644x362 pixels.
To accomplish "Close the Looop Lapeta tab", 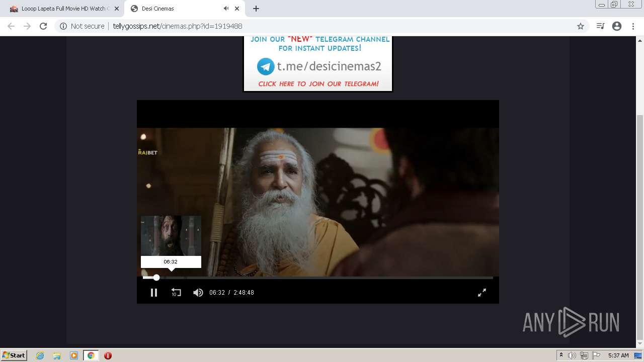I will click(x=117, y=9).
